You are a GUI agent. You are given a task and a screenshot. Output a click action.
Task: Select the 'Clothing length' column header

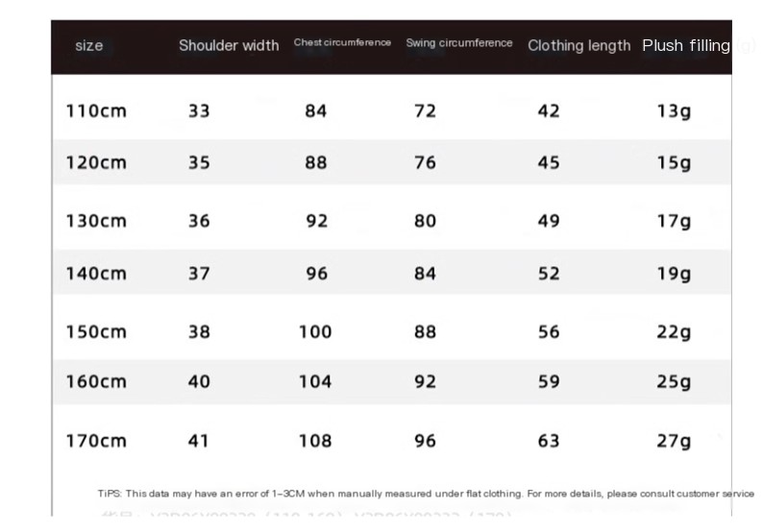click(578, 45)
